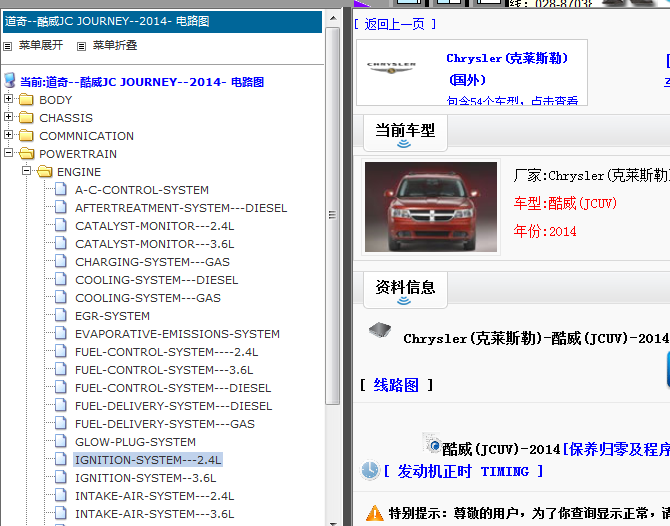Open CHARGING-SYSTEM---GAS diagram

tap(152, 262)
